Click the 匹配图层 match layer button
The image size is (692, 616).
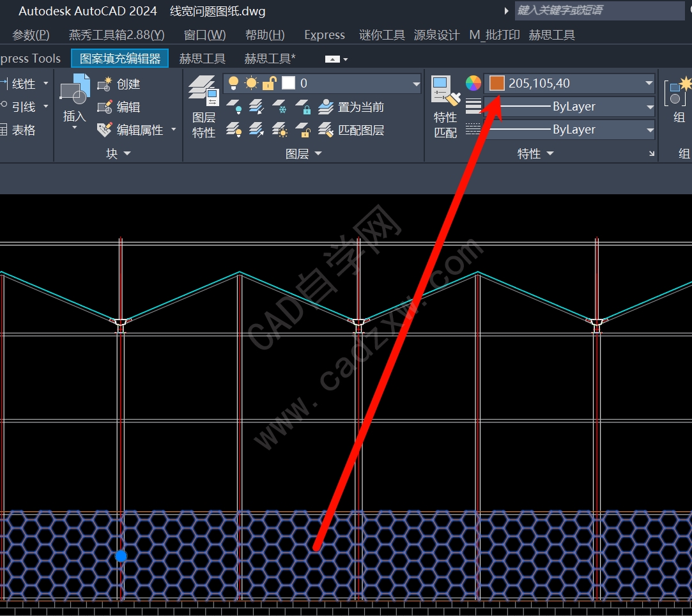(351, 130)
